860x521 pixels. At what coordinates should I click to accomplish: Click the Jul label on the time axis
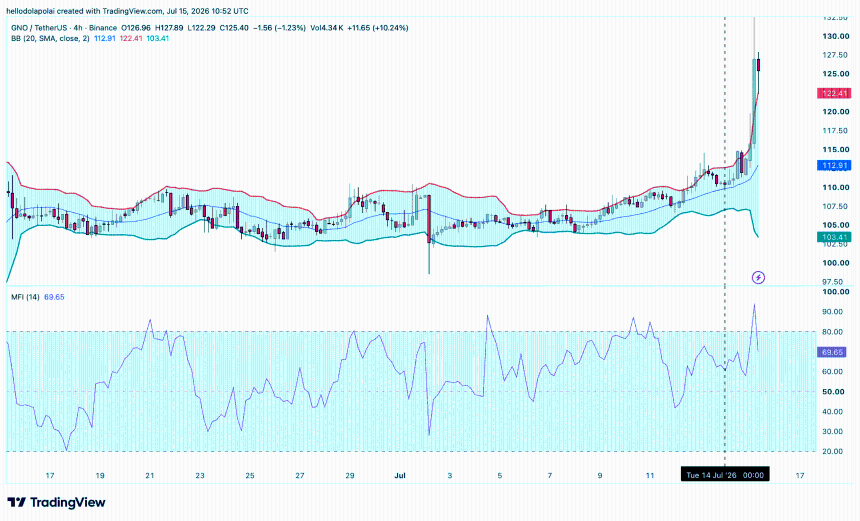pyautogui.click(x=400, y=475)
